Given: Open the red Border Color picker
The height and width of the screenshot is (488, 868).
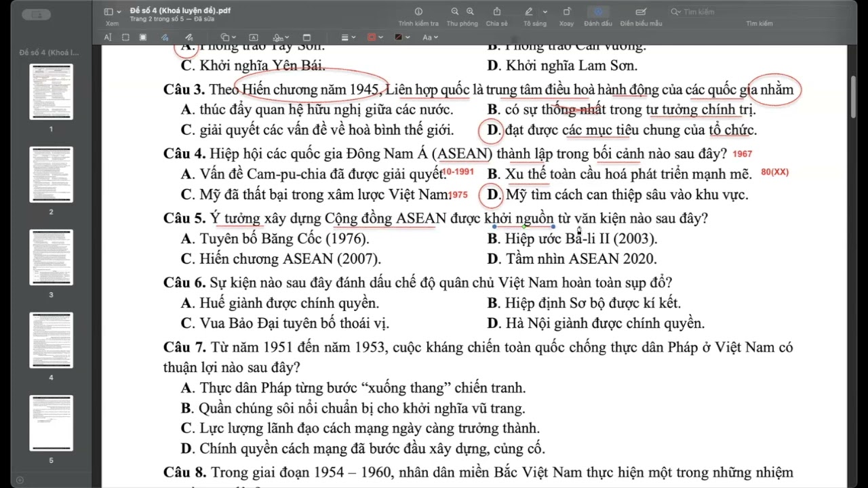Looking at the screenshot, I should click(x=375, y=37).
